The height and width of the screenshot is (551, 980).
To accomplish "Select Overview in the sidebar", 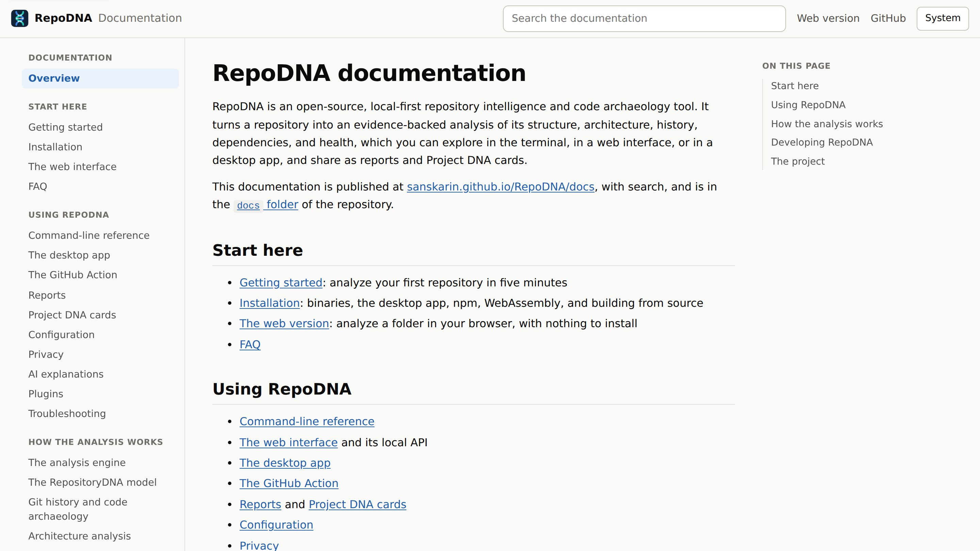I will click(x=100, y=78).
